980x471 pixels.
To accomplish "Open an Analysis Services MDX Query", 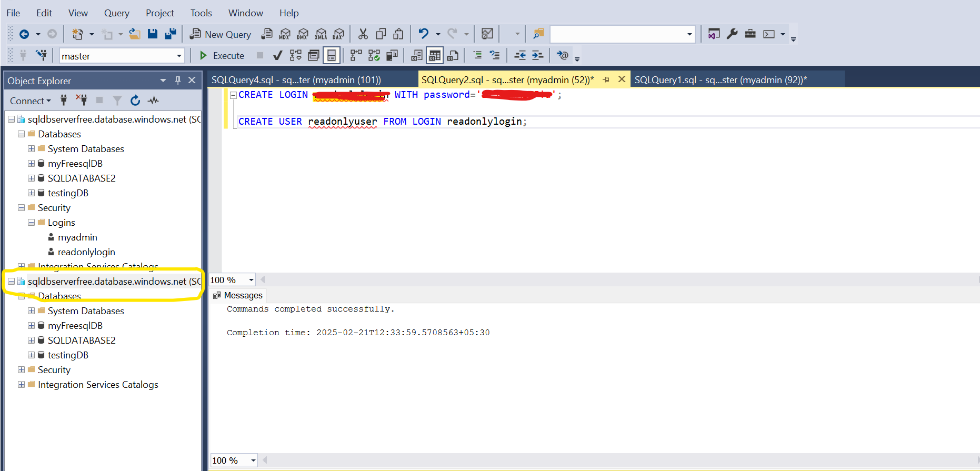I will [x=285, y=34].
